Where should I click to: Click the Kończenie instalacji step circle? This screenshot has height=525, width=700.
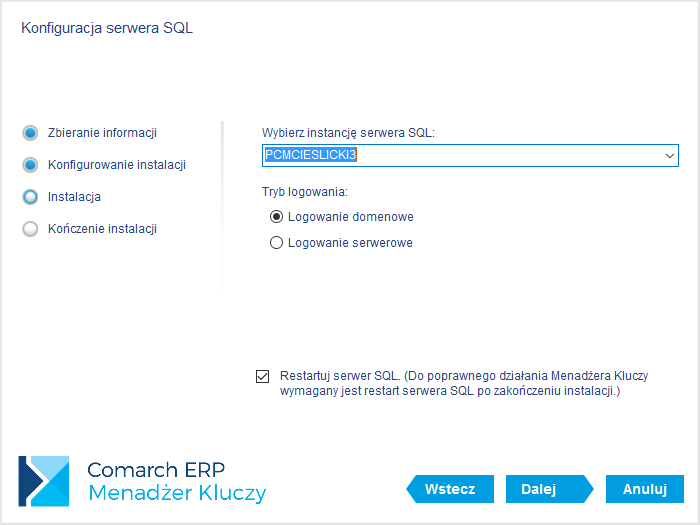[x=30, y=229]
